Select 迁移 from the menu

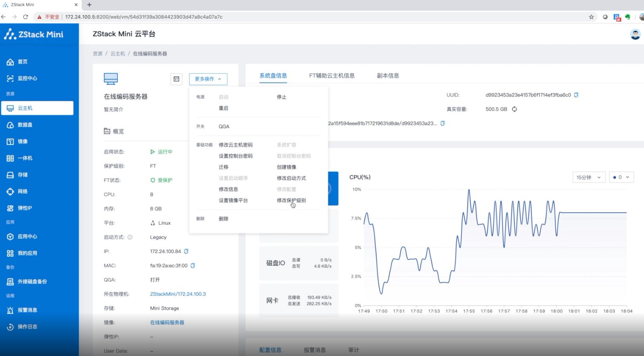224,167
